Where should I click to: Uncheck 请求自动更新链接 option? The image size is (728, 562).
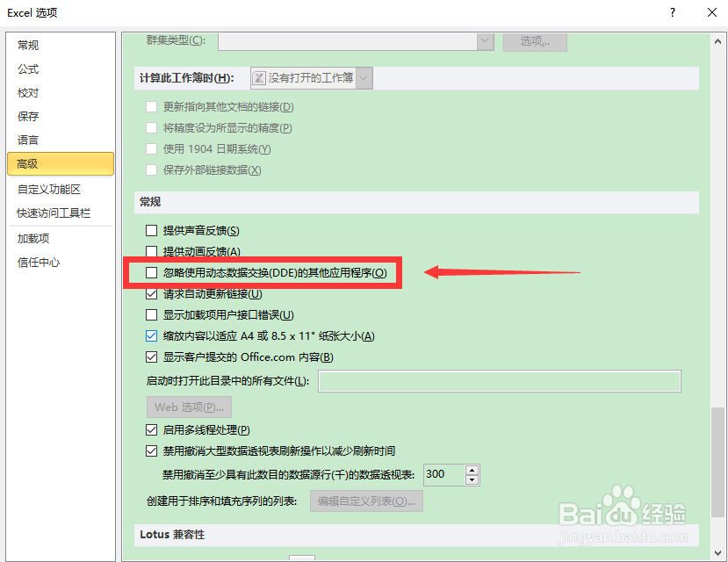click(151, 294)
